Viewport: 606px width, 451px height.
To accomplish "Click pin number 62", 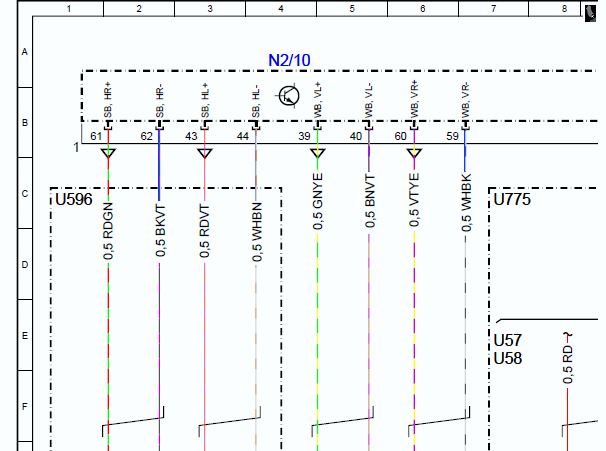I will pos(146,136).
